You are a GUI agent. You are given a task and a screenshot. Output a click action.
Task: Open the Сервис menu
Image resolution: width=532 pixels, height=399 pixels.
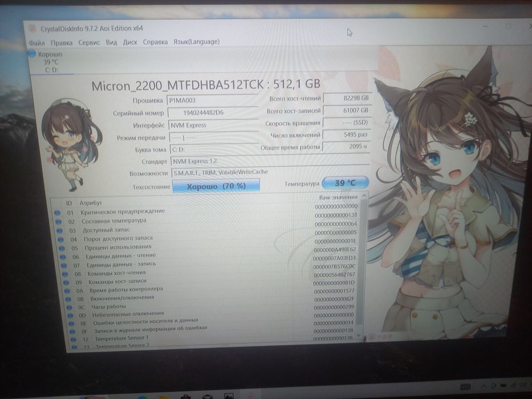click(x=89, y=42)
